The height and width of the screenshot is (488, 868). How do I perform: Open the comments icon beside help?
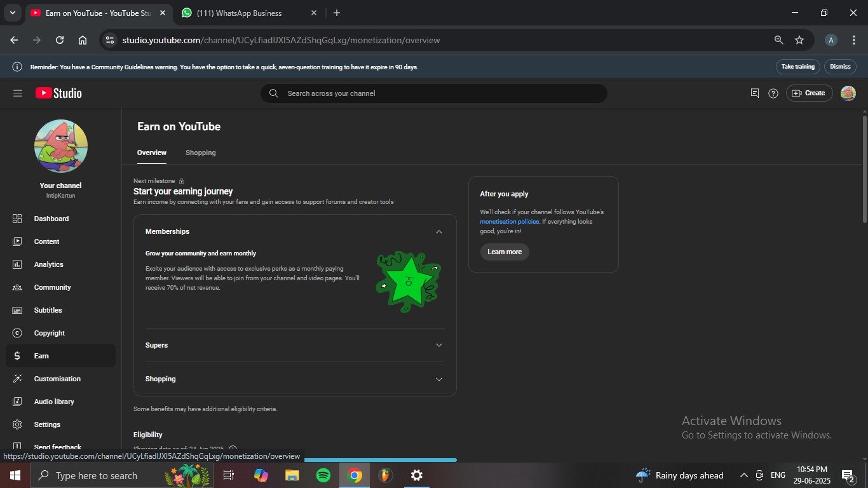(x=755, y=93)
